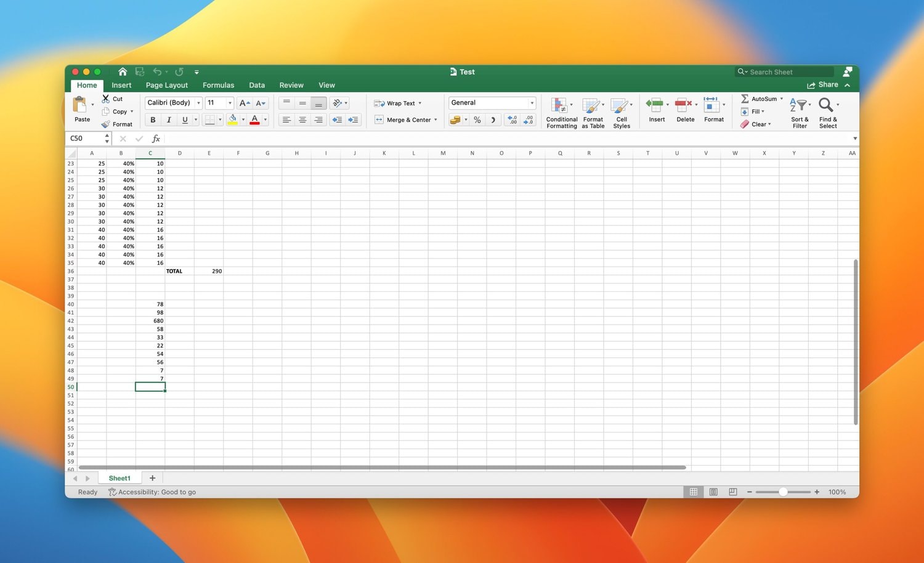Open the General number format dropdown

[x=531, y=102]
